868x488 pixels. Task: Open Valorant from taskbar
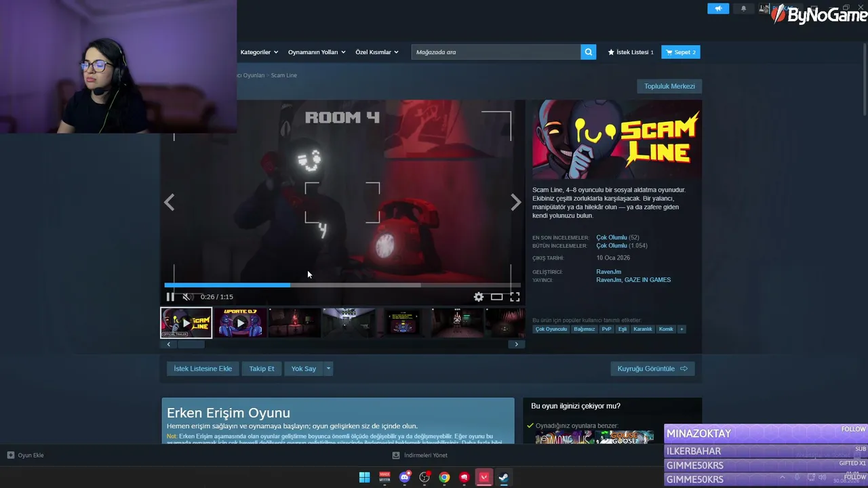[484, 477]
